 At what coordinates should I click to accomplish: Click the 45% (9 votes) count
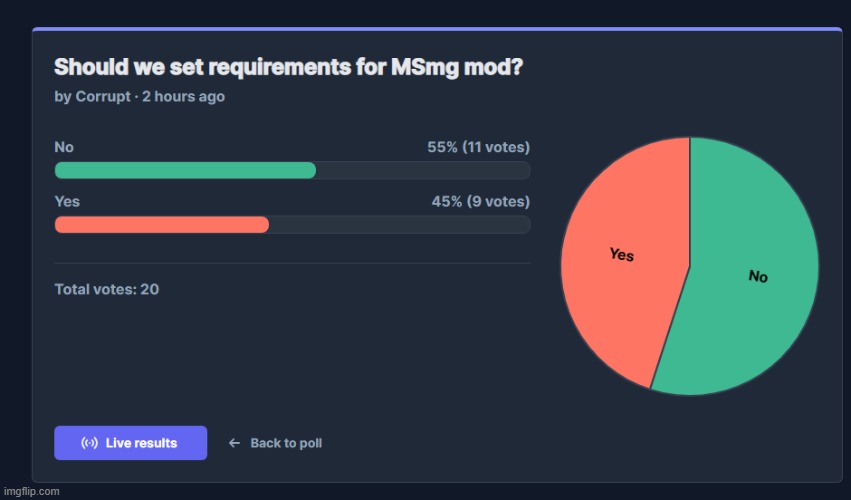(x=480, y=201)
